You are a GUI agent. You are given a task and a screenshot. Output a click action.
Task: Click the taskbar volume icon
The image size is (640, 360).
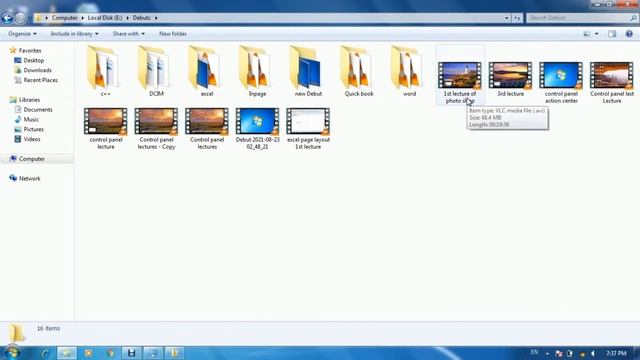pos(593,353)
